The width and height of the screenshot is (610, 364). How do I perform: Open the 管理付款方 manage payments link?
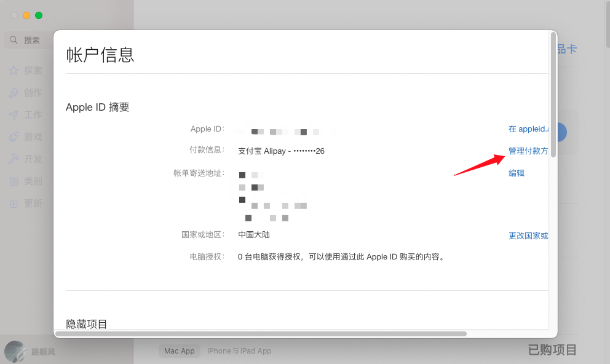pos(528,151)
